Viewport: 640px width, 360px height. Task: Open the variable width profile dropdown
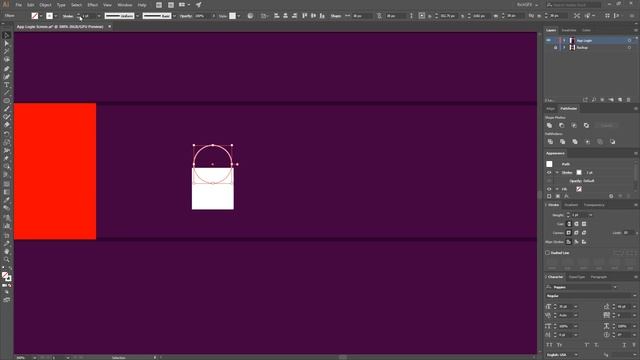138,16
